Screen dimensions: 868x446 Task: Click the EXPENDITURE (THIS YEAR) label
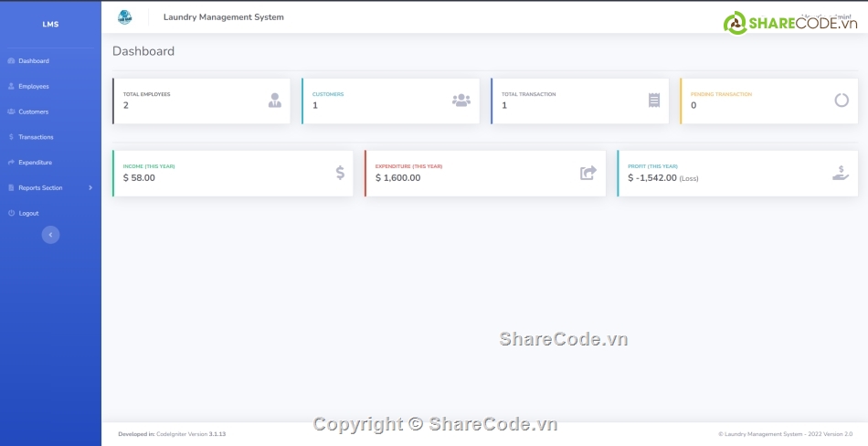click(x=409, y=166)
